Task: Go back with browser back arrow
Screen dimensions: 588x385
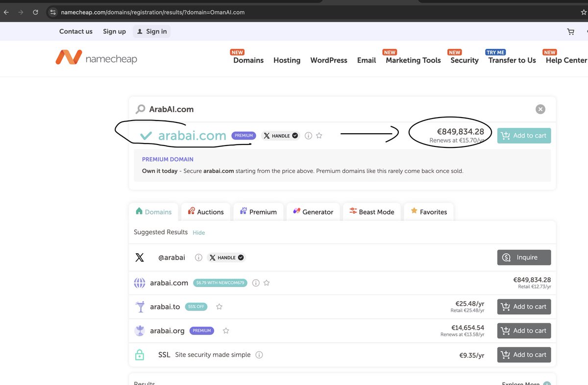Action: [x=6, y=12]
